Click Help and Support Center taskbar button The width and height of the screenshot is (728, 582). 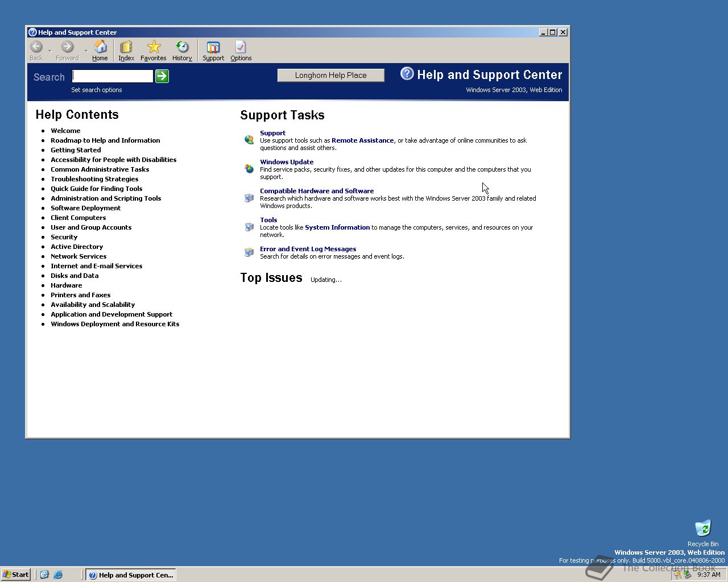131,575
